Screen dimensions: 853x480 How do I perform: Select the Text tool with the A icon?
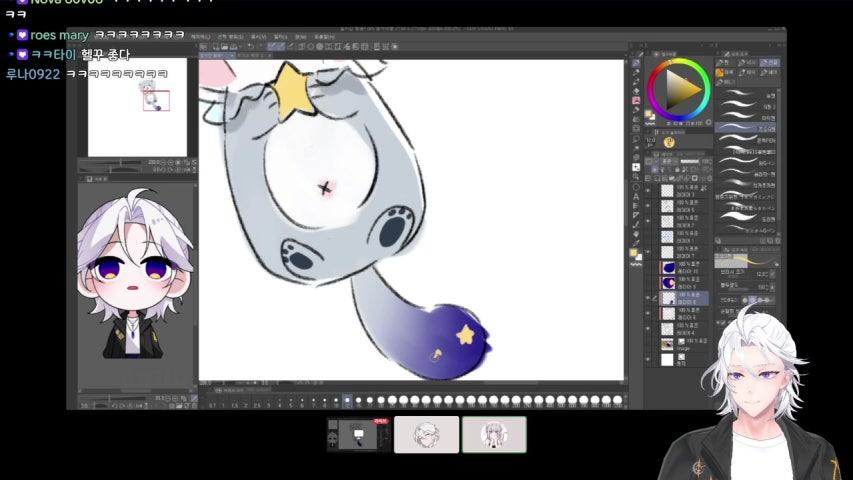click(x=636, y=196)
